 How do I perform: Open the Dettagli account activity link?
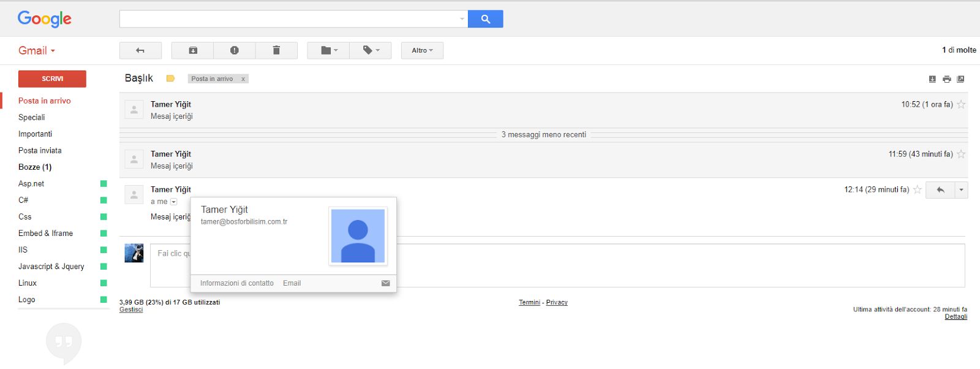956,317
